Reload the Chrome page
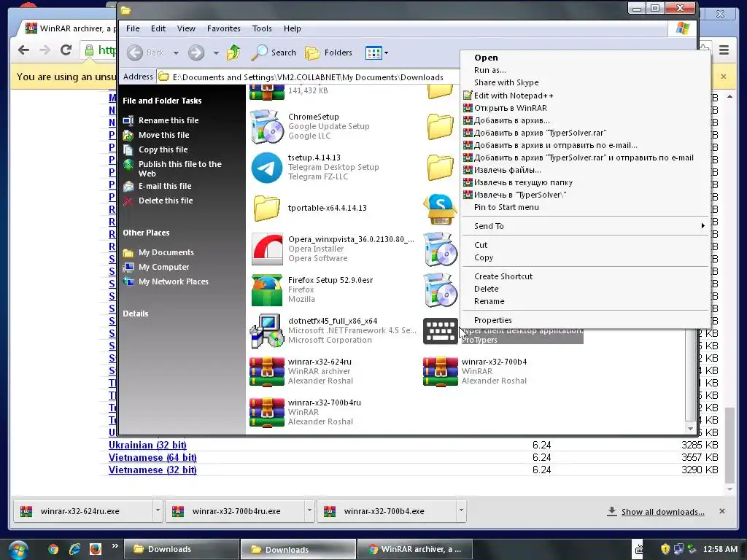The width and height of the screenshot is (747, 560). 66,50
